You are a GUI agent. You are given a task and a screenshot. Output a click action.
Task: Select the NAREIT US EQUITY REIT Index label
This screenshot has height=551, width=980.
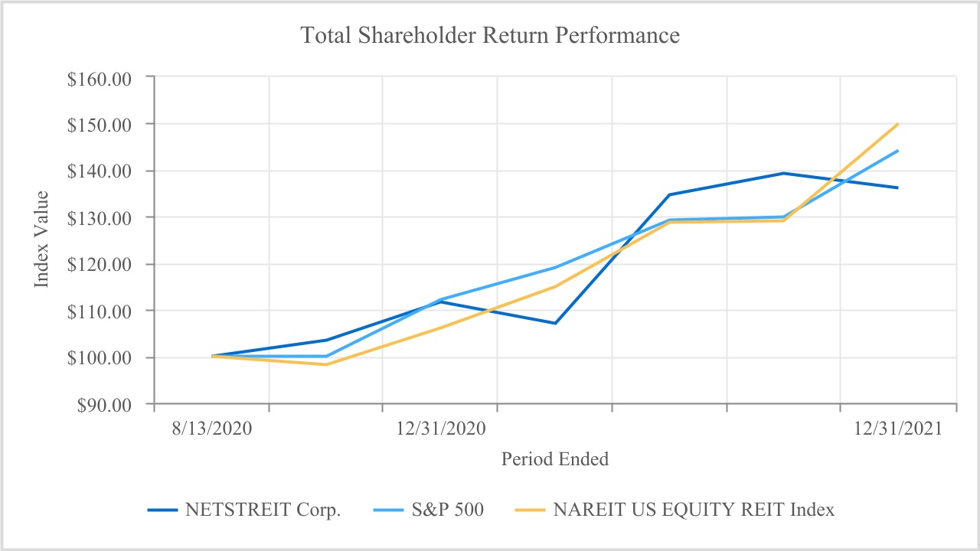[x=693, y=510]
